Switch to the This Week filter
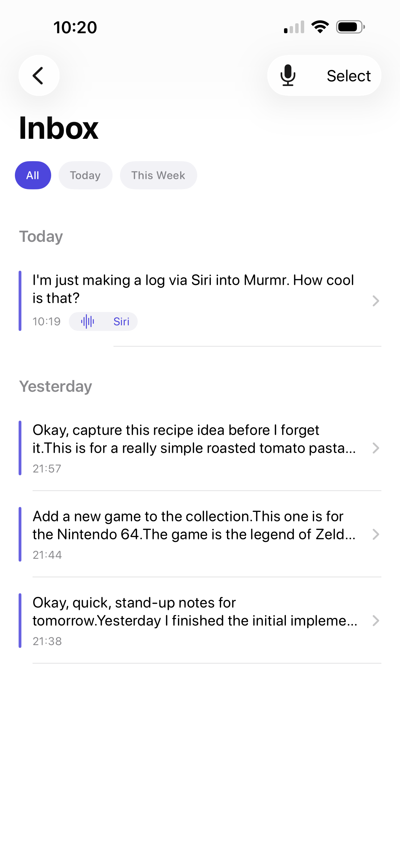The image size is (400, 868). [158, 175]
